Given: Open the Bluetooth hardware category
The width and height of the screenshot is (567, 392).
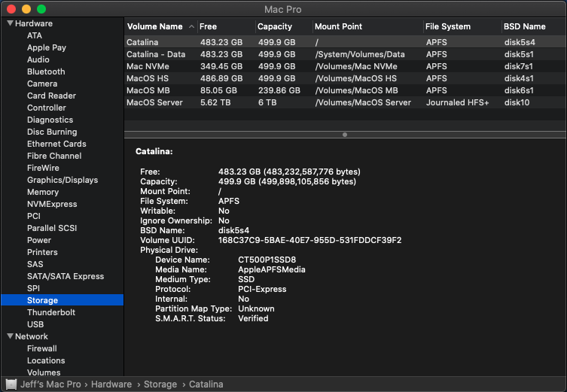Looking at the screenshot, I should point(46,71).
